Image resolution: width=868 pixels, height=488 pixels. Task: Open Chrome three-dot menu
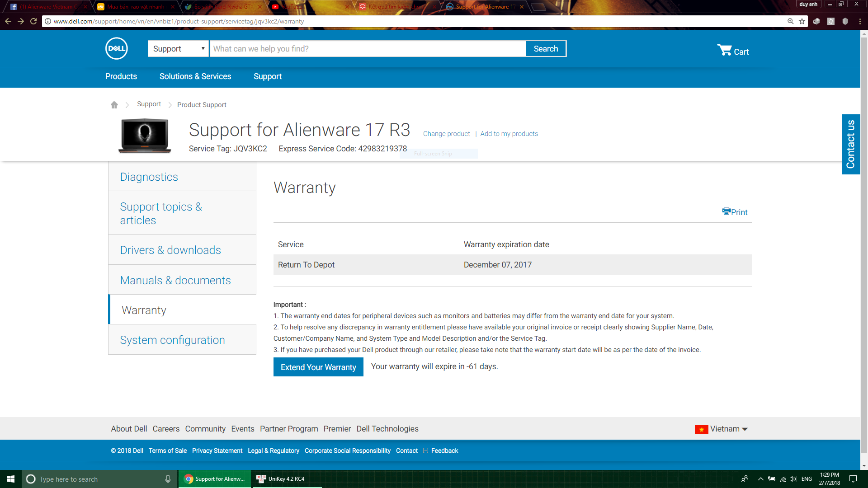tap(860, 21)
